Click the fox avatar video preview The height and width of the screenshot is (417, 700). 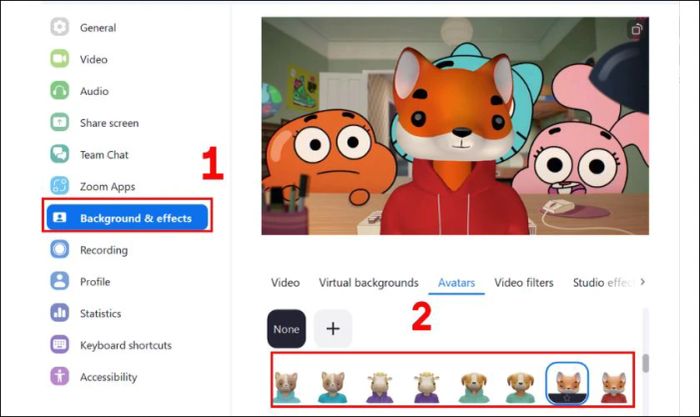(455, 126)
